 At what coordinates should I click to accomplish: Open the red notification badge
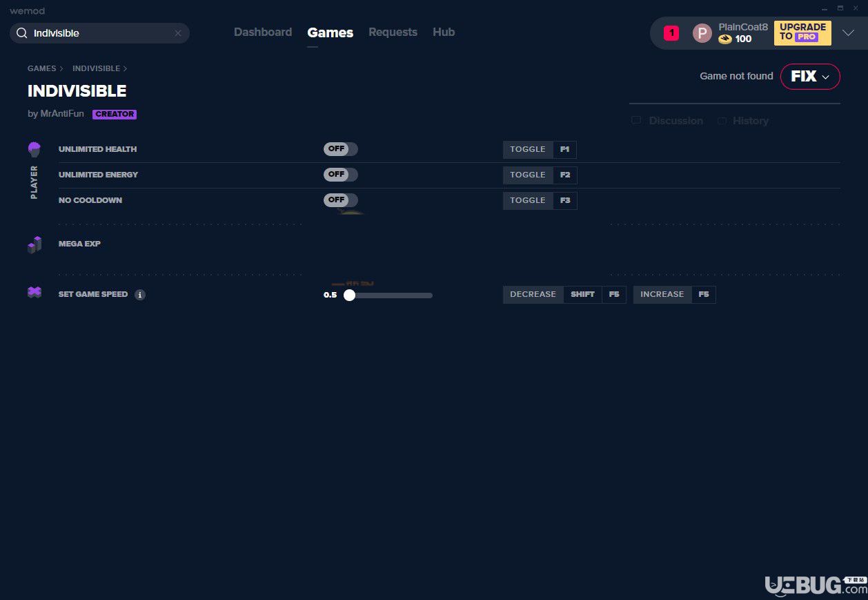[x=671, y=32]
